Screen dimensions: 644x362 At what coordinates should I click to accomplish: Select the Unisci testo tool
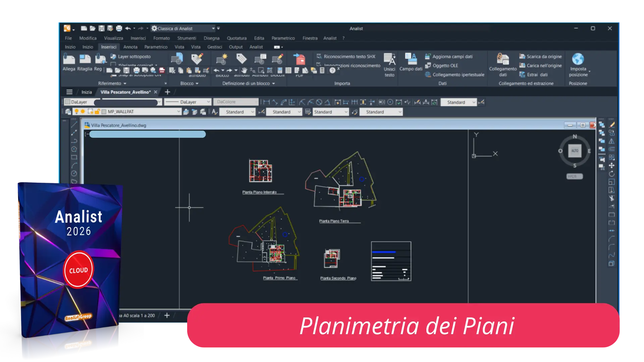pos(389,60)
